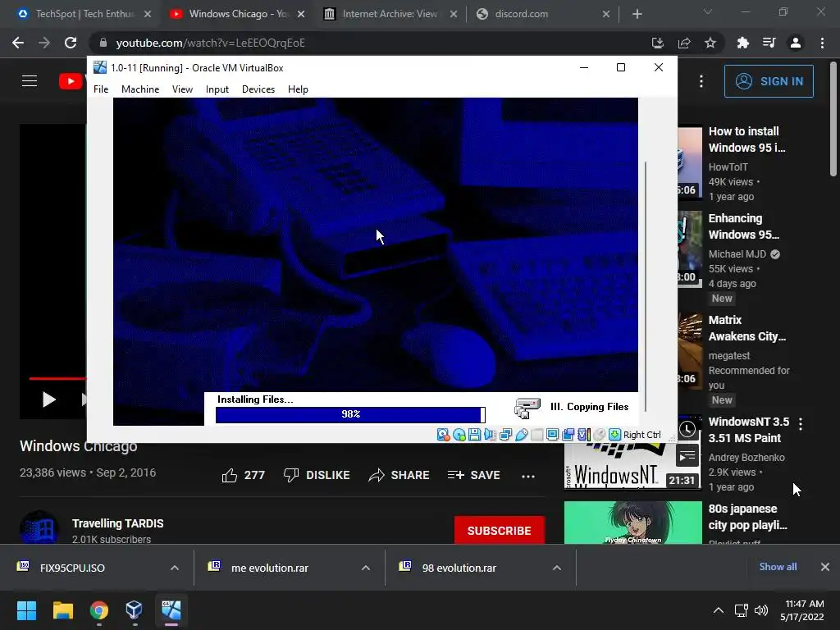840x630 pixels.
Task: Click the SAVE button under the video
Action: pos(473,475)
